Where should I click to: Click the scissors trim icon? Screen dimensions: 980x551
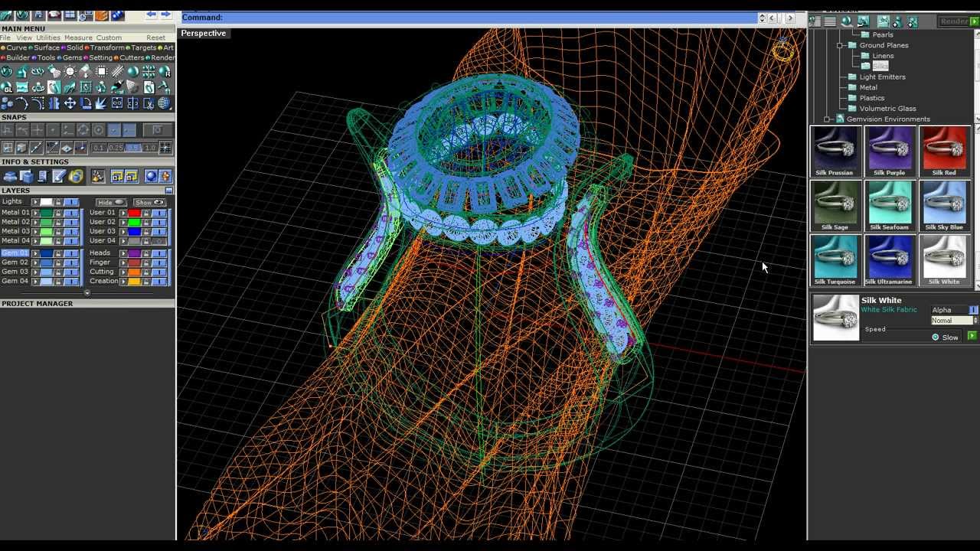tap(149, 103)
